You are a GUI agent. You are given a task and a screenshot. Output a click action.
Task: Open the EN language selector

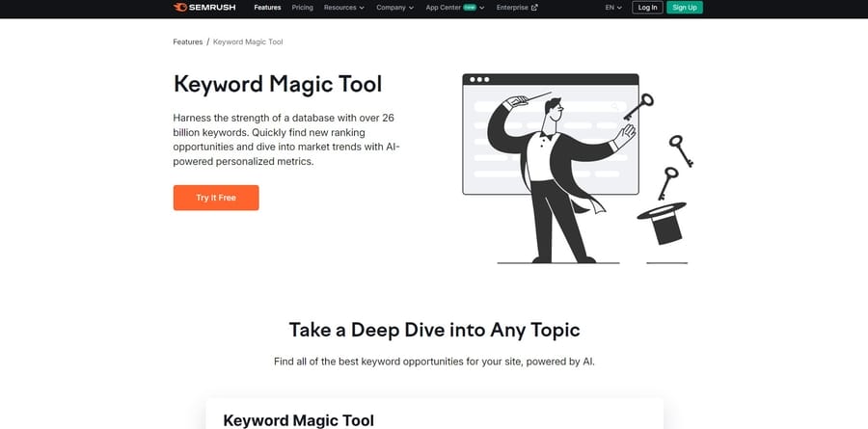pos(613,7)
